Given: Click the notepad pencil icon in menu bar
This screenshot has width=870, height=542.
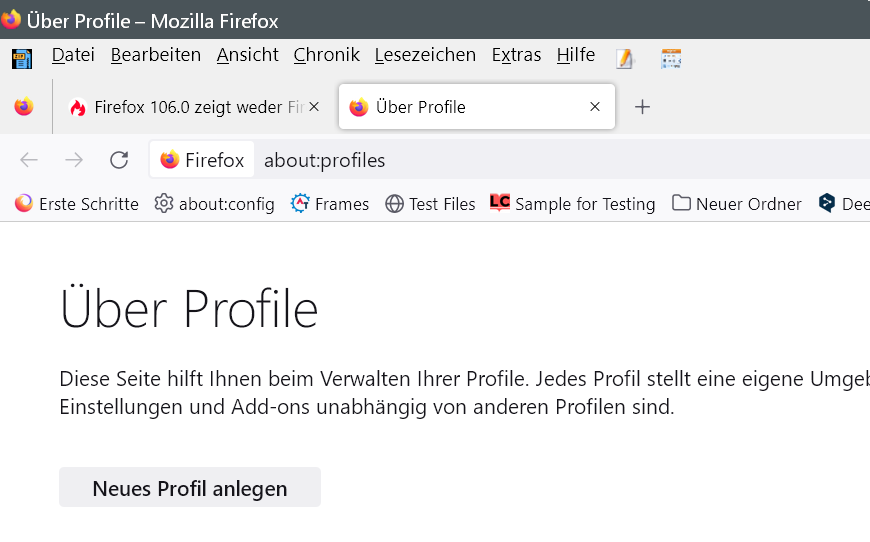Looking at the screenshot, I should [x=625, y=59].
